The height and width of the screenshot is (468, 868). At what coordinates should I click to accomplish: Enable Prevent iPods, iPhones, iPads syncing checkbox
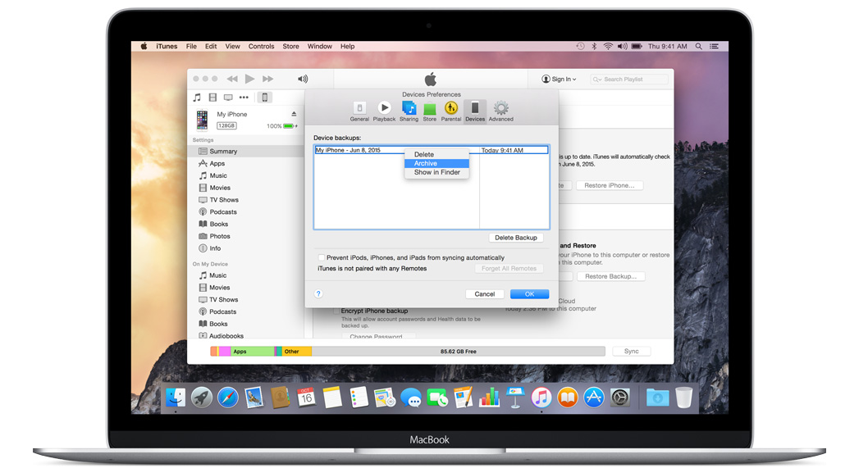click(x=321, y=257)
